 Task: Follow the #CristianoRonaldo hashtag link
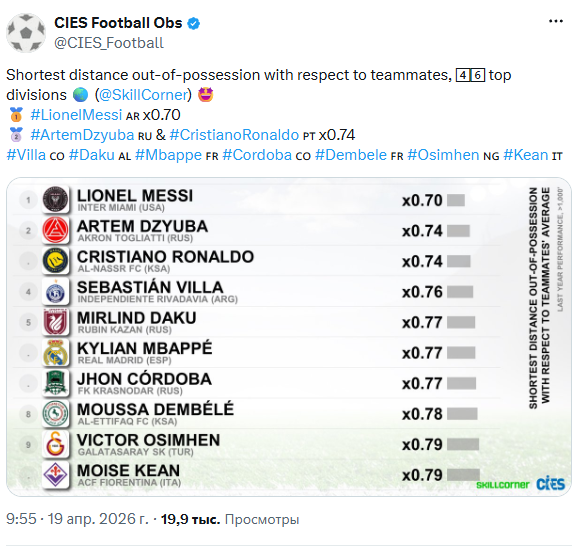click(234, 135)
